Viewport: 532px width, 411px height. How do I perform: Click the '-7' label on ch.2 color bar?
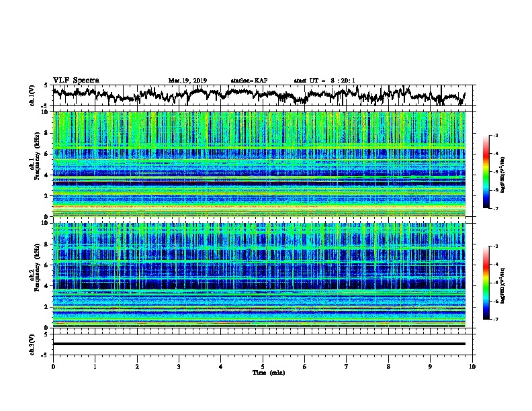495,320
